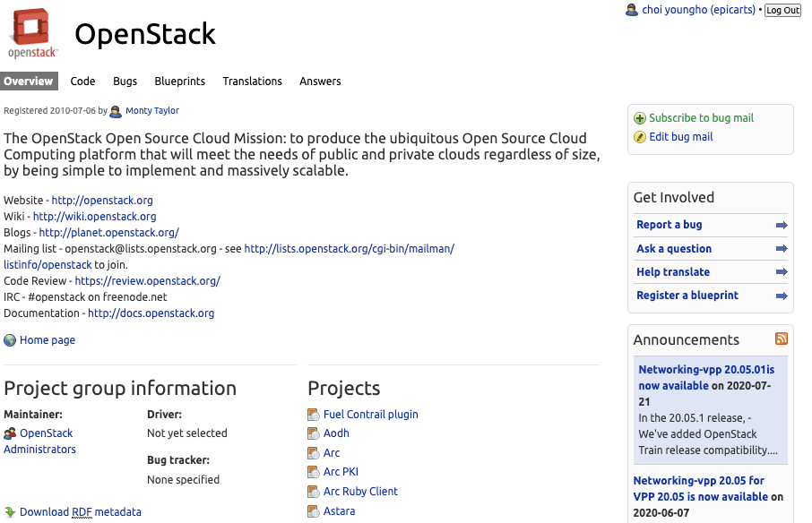
Task: Go to the Translations tab
Action: 252,81
